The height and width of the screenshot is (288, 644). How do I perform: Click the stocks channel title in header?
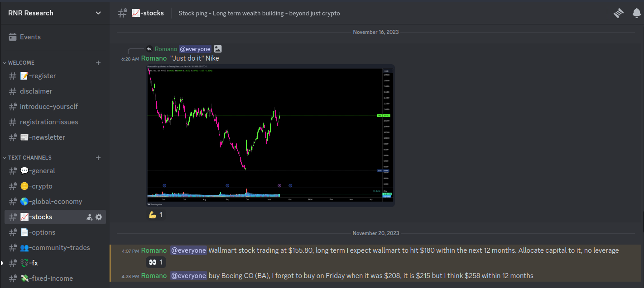point(148,13)
